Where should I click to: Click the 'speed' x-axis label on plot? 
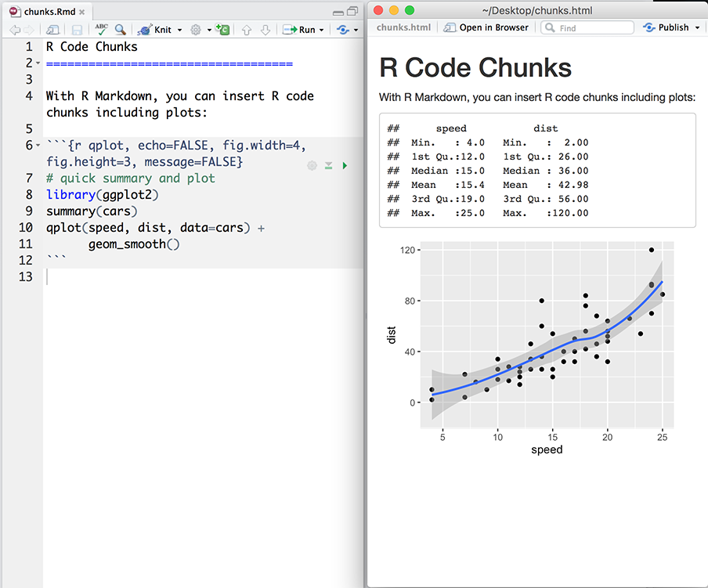pyautogui.click(x=547, y=449)
